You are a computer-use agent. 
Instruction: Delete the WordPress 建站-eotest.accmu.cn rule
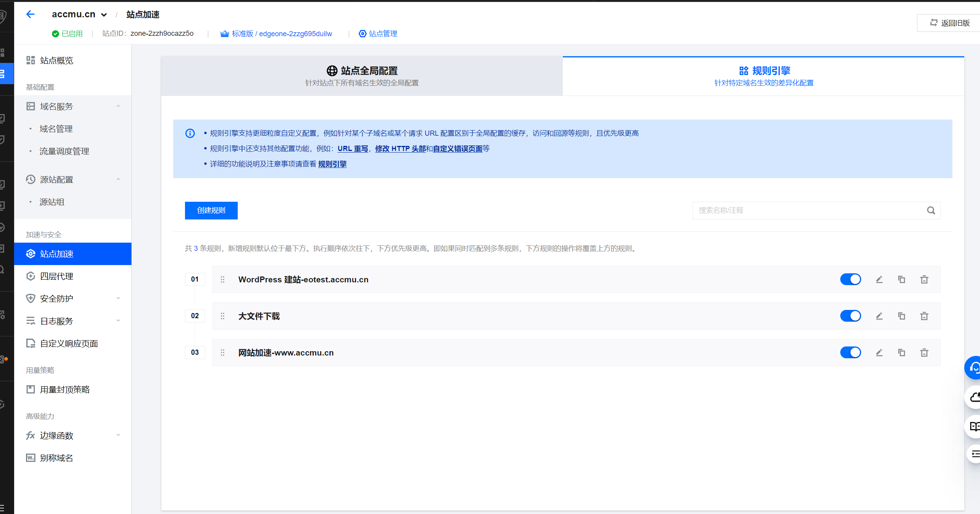tap(924, 279)
